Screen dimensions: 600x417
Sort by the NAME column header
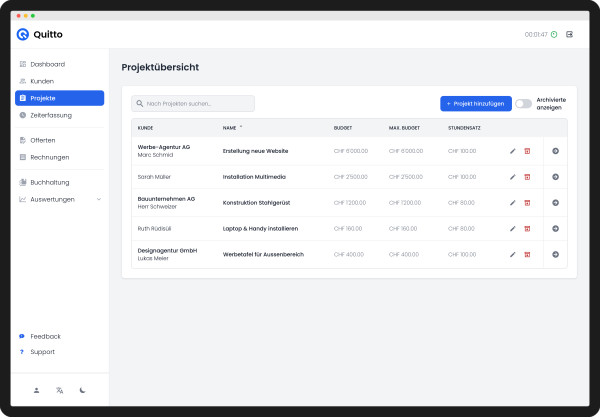230,128
